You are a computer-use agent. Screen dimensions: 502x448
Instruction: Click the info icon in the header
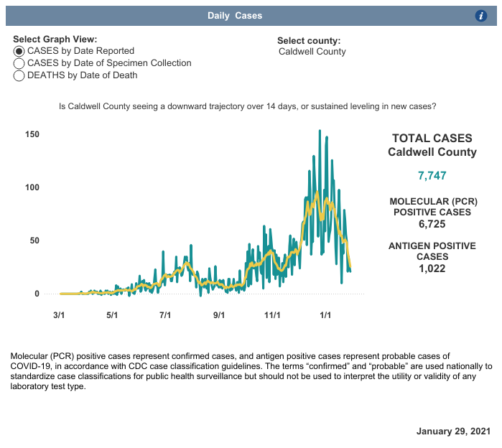pos(482,16)
